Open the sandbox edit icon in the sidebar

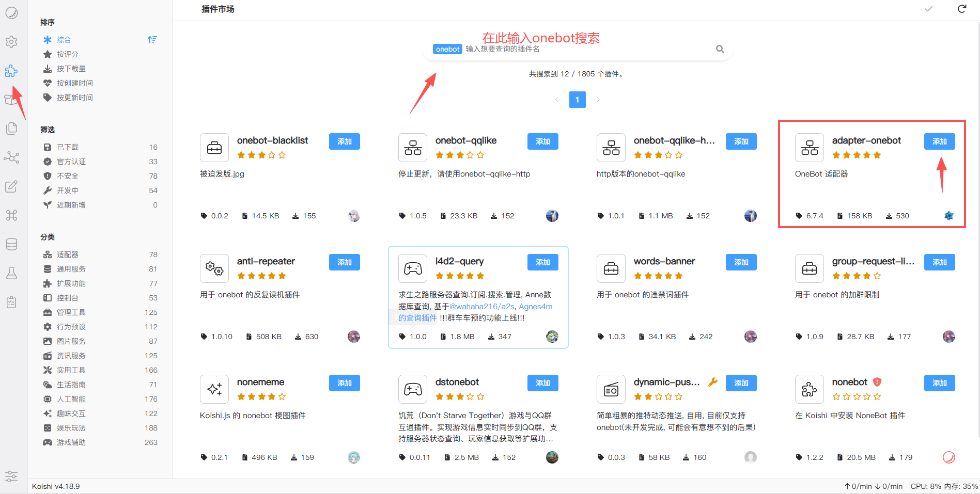(11, 186)
